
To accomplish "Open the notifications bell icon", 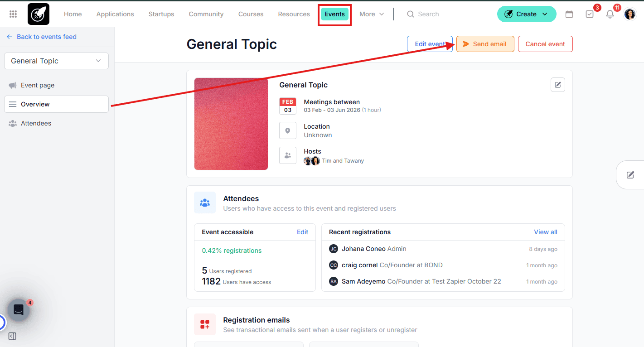I will tap(610, 14).
